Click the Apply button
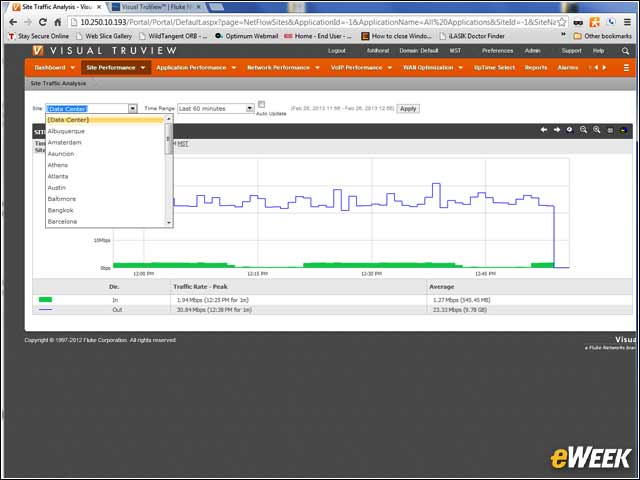This screenshot has width=640, height=480. (x=408, y=109)
